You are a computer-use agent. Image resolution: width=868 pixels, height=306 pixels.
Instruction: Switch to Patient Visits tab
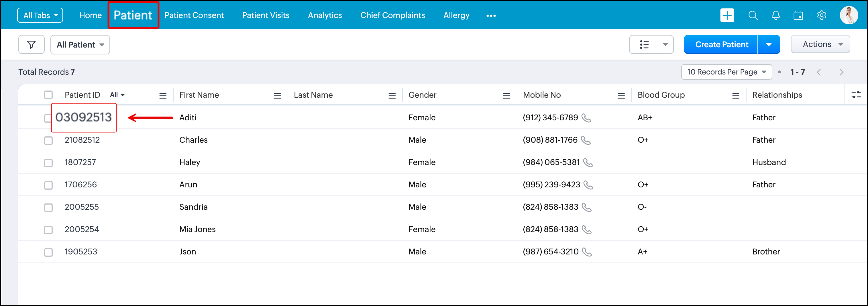266,15
